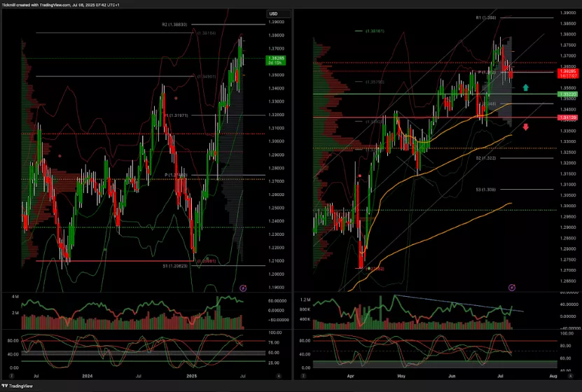Click the purple event icon on right chart
Viewport: 582px width, 392px height.
(512, 287)
